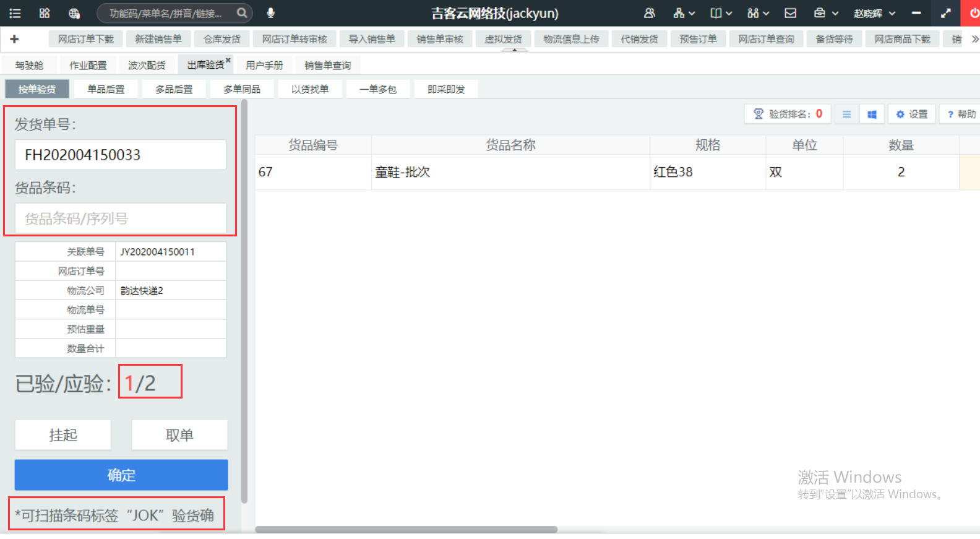The width and height of the screenshot is (980, 539).
Task: Open the 预售订单 shortcut
Action: (698, 39)
